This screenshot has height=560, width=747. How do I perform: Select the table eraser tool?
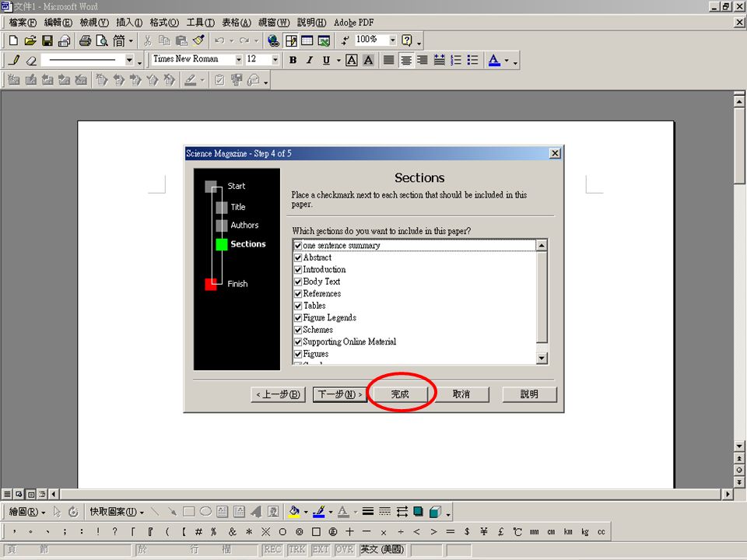point(31,60)
